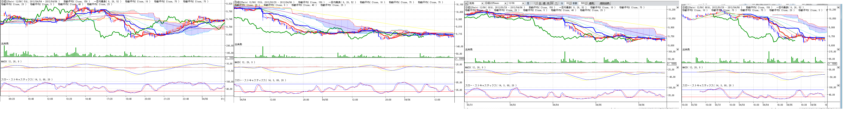This screenshot has height=133, width=868.
Task: Click the x1000 volume scale icon in 15-minute chart
Action: (x=459, y=58)
